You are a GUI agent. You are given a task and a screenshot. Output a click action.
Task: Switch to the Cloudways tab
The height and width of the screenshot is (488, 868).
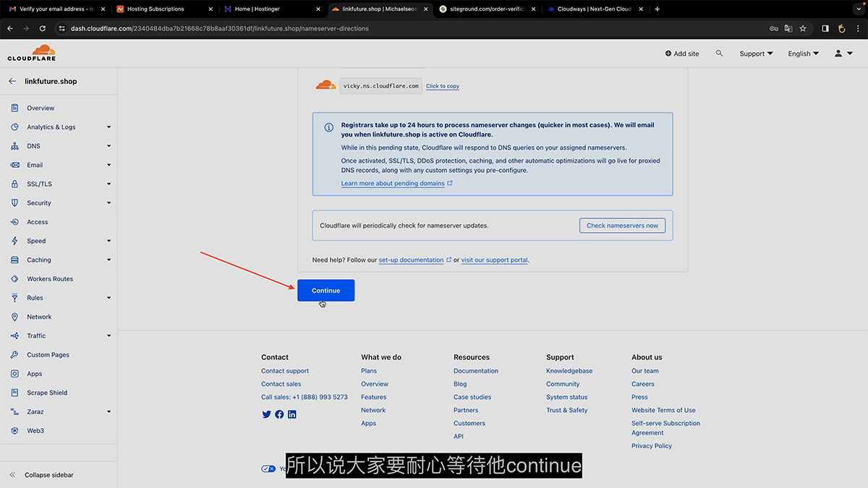pyautogui.click(x=595, y=9)
